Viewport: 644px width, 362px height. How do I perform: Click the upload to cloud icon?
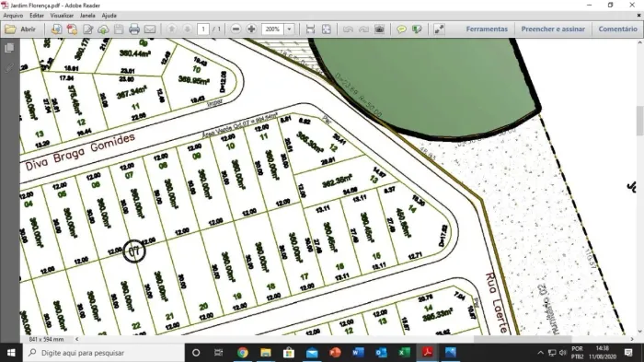click(103, 29)
